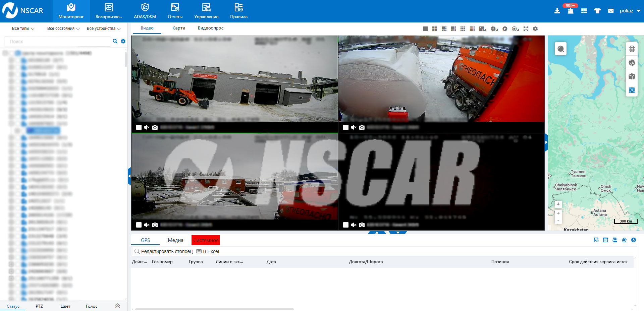Click the device search input field

[x=58, y=42]
